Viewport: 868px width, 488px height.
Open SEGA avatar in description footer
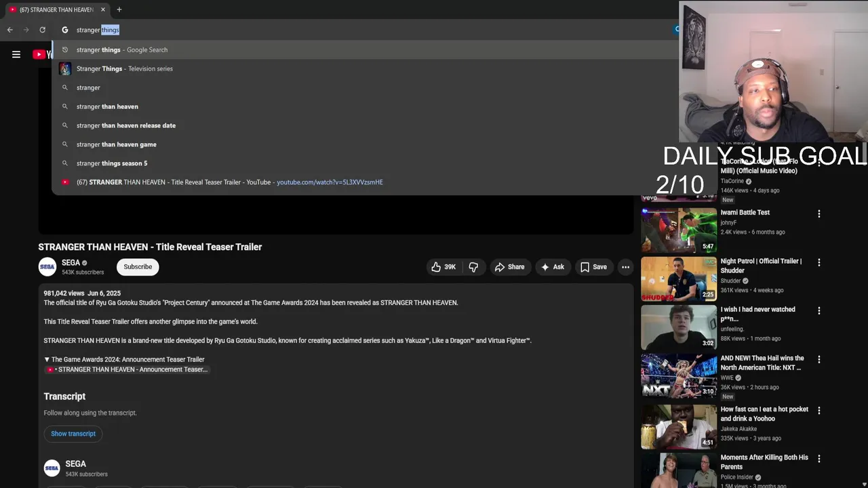click(x=52, y=468)
